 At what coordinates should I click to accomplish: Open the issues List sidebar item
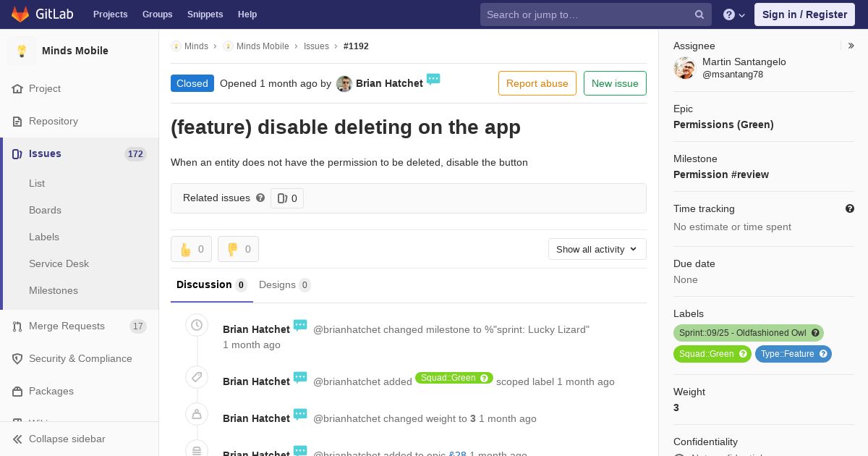tap(37, 183)
